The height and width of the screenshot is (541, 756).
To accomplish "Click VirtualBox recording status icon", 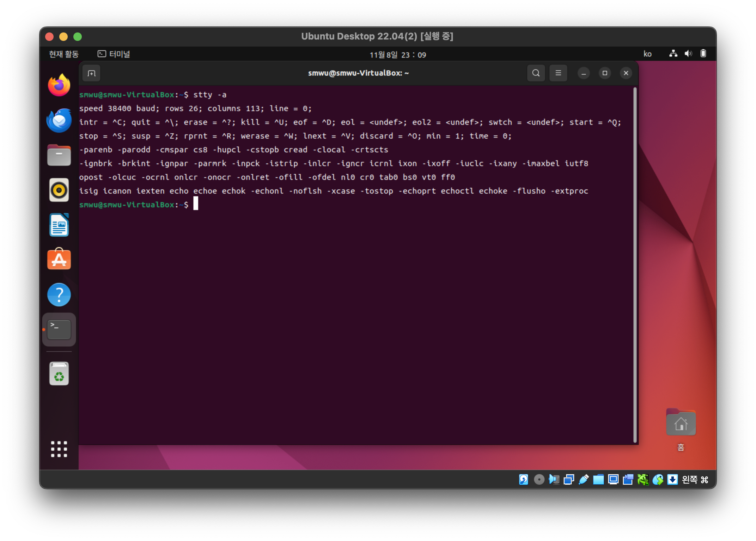I will [x=628, y=479].
